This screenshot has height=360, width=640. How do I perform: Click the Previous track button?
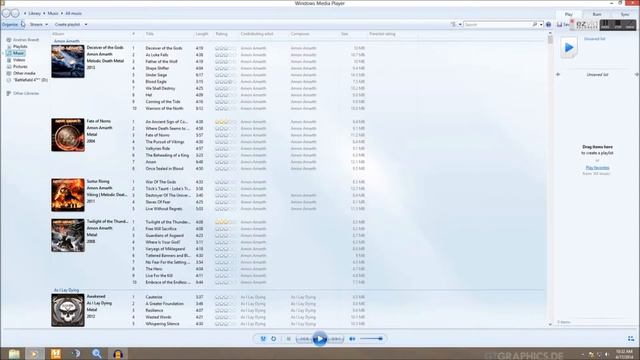[x=303, y=339]
